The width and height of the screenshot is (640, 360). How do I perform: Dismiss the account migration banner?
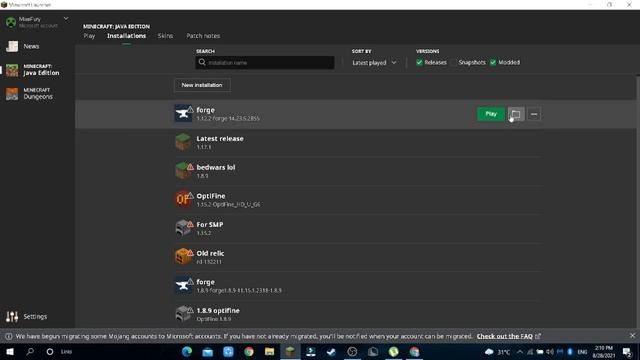tap(632, 336)
